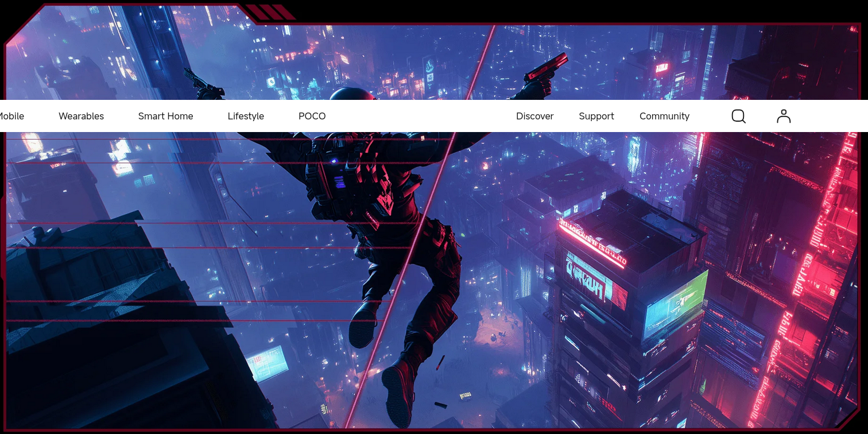868x434 pixels.
Task: Click the red striped tab decoration atop banner
Action: 267,12
